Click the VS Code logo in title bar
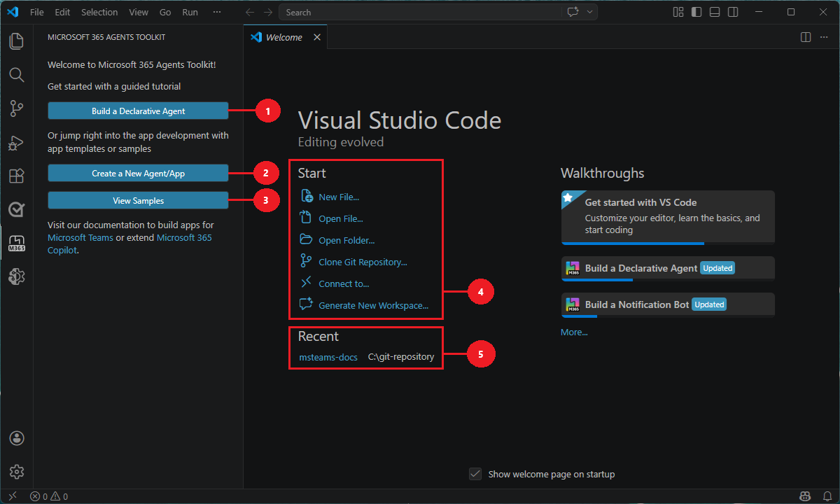Image resolution: width=840 pixels, height=504 pixels. coord(12,12)
